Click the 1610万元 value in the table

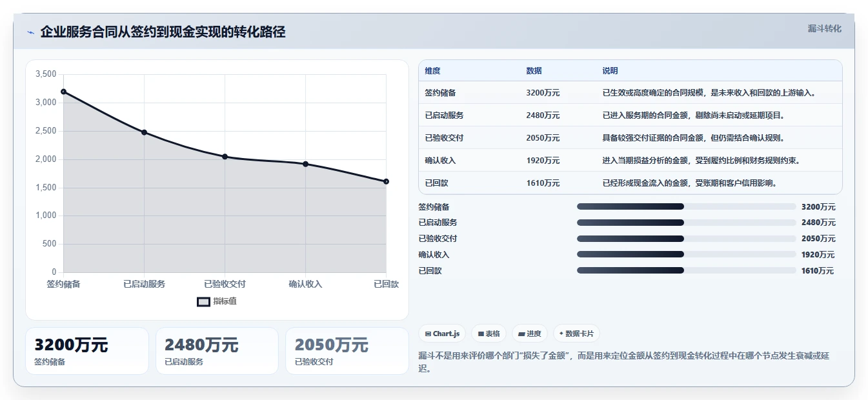coord(543,183)
